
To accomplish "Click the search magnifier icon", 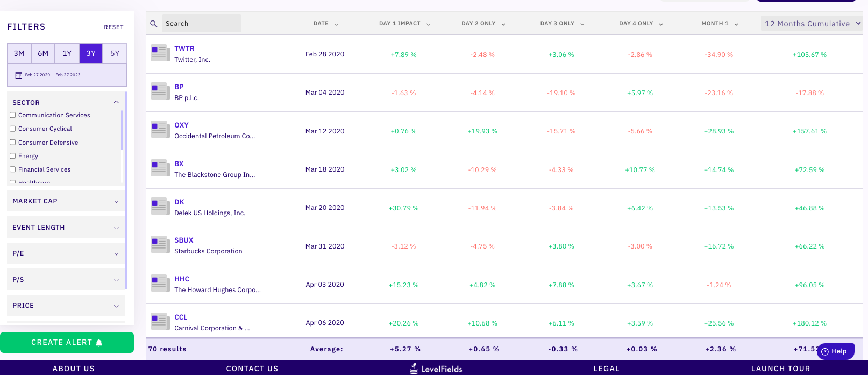I will [x=154, y=24].
